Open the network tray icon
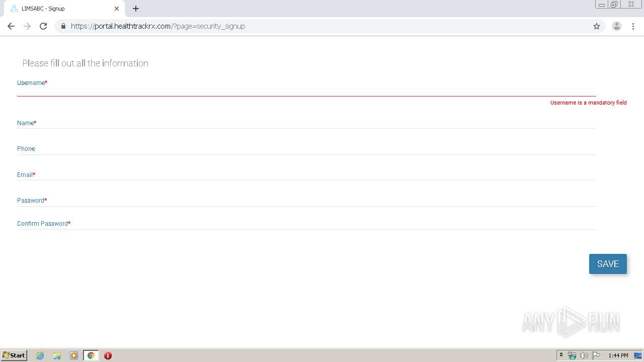Image resolution: width=644 pixels, height=362 pixels. (x=572, y=355)
